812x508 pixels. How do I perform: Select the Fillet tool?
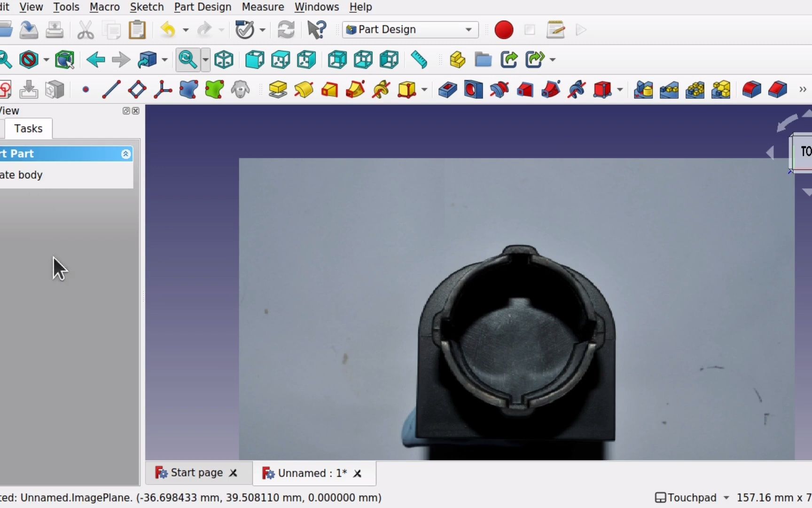click(752, 89)
